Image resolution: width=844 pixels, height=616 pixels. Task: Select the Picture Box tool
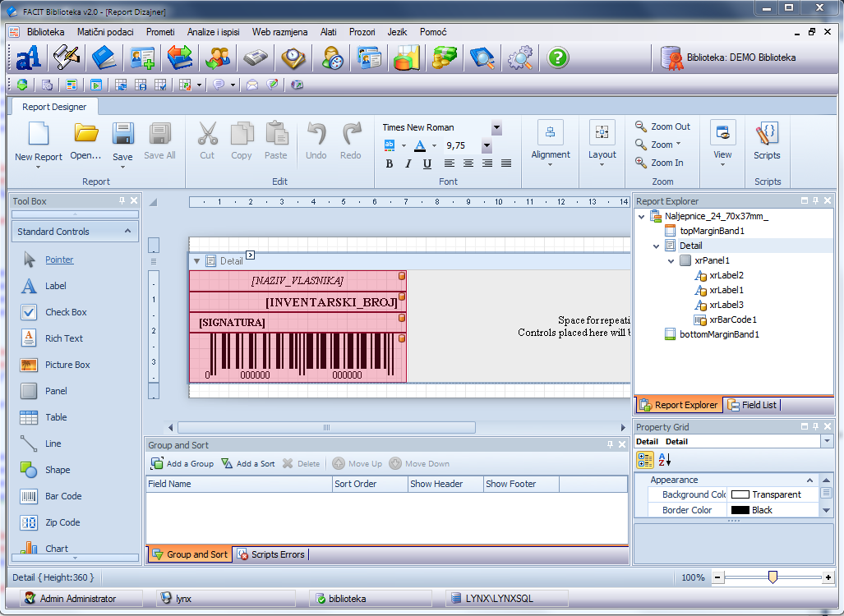(x=67, y=365)
